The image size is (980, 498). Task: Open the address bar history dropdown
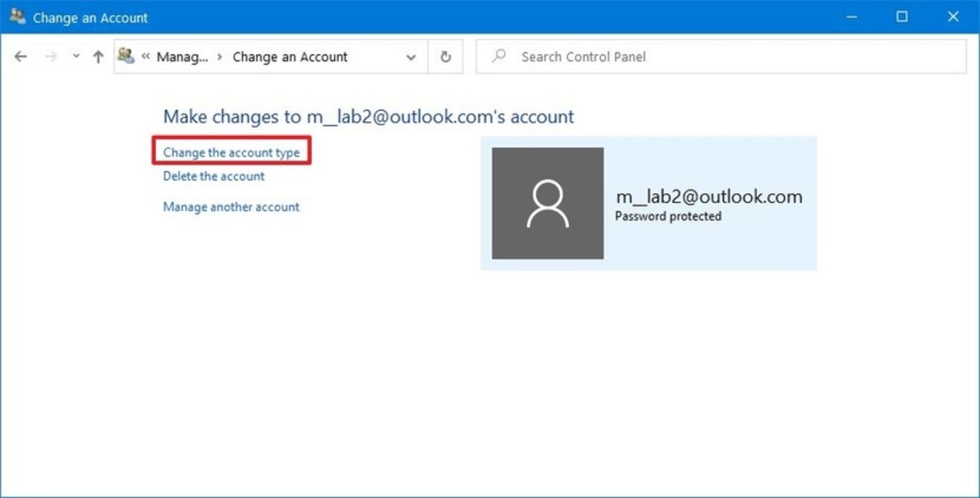point(411,57)
